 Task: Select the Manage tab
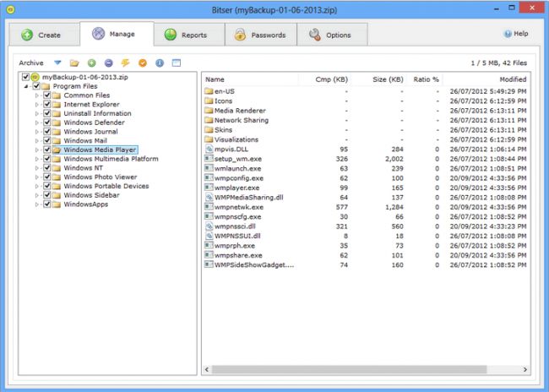pos(117,34)
